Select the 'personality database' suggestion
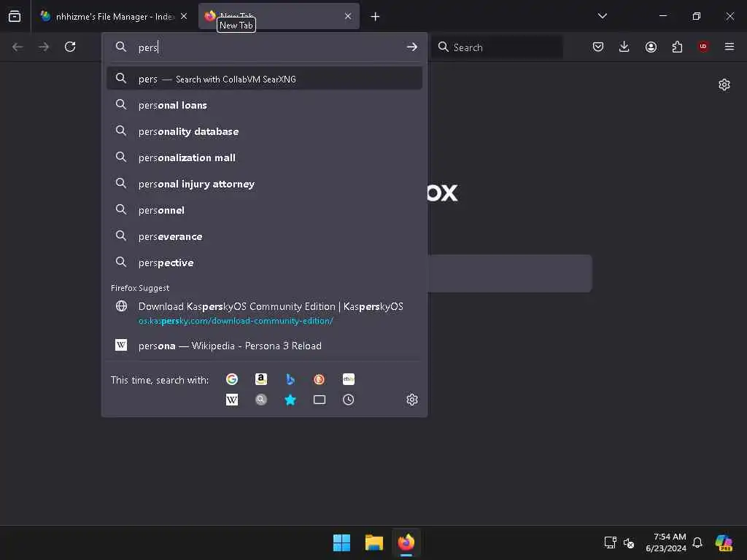Image resolution: width=747 pixels, height=560 pixels. (x=264, y=131)
